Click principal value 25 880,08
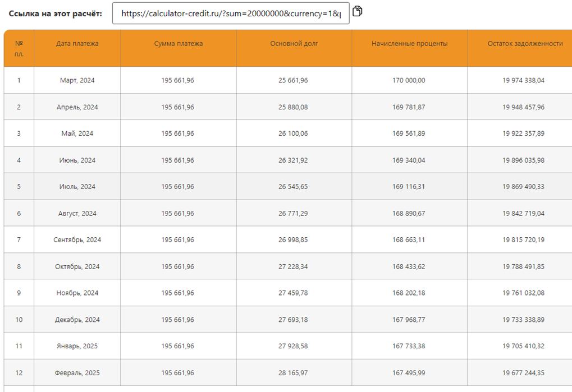Viewport: 572px width, 392px height. 293,107
